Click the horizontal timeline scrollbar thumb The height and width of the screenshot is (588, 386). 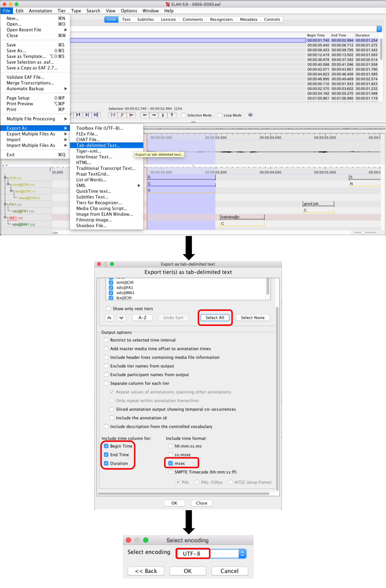55,233
